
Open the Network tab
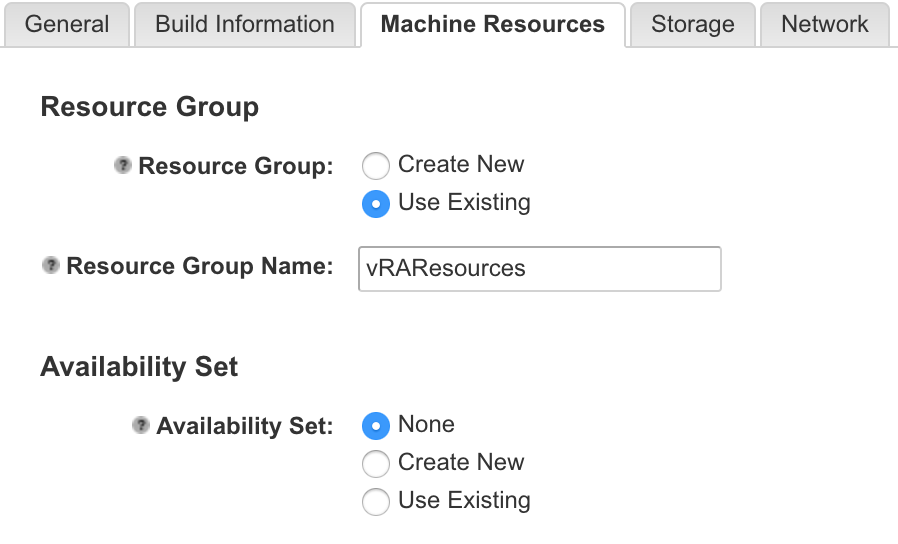click(824, 25)
